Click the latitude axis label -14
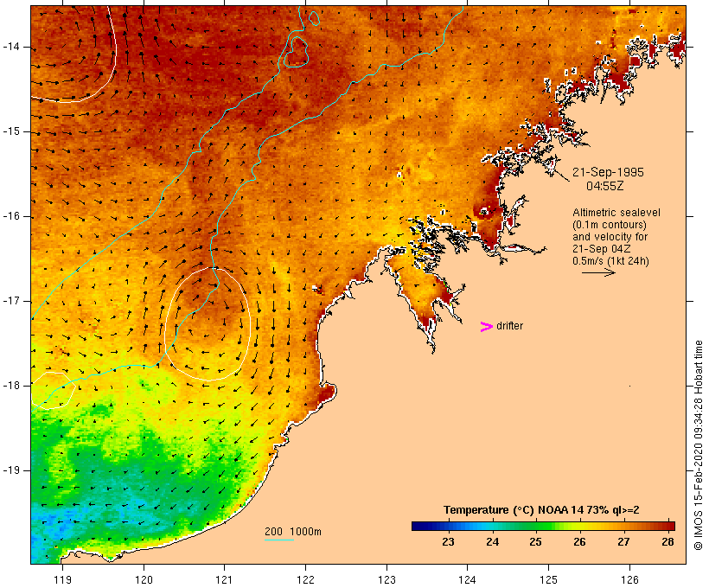Viewport: 709px width, 588px height. [11, 47]
